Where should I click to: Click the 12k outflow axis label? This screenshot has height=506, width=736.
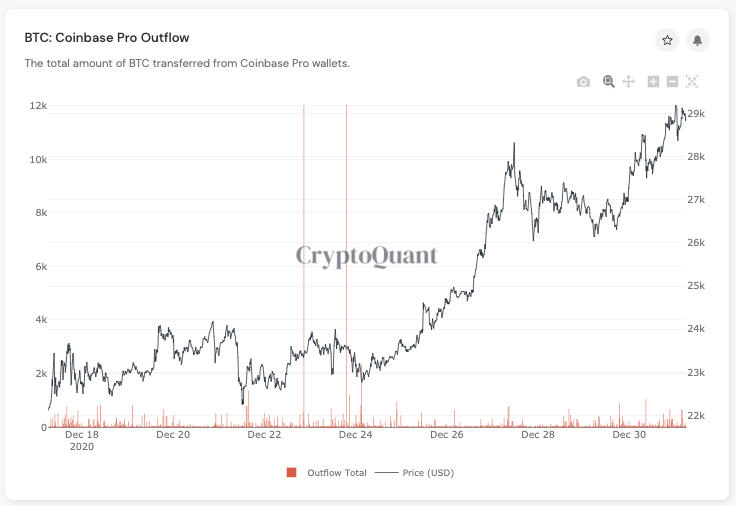click(38, 106)
